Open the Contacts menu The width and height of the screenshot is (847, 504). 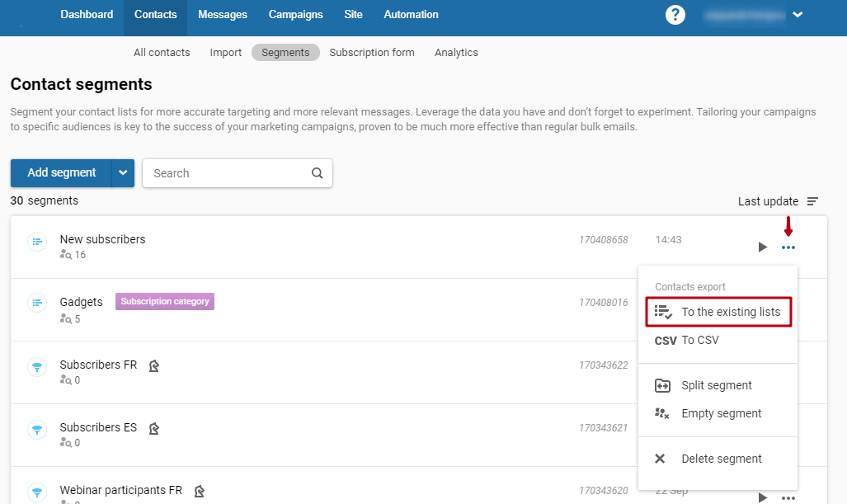click(x=156, y=15)
